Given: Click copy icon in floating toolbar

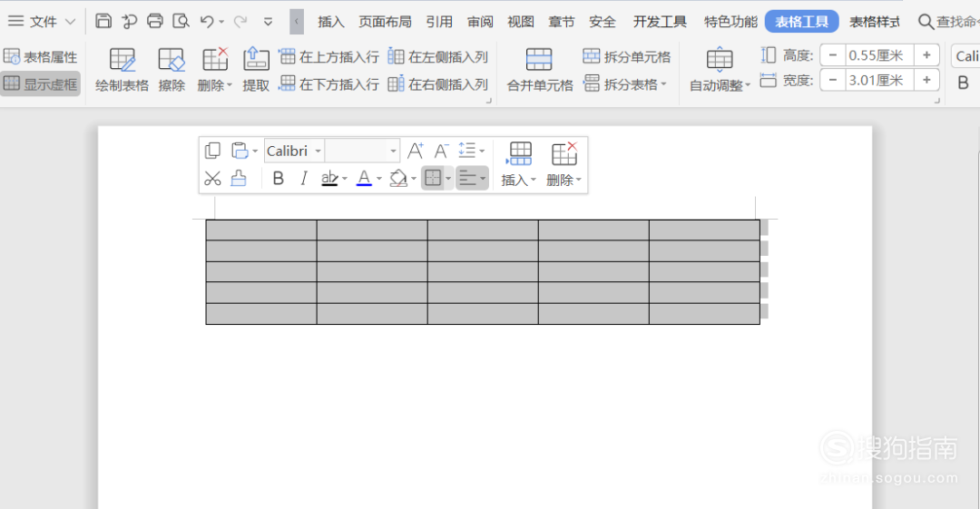Looking at the screenshot, I should 212,151.
